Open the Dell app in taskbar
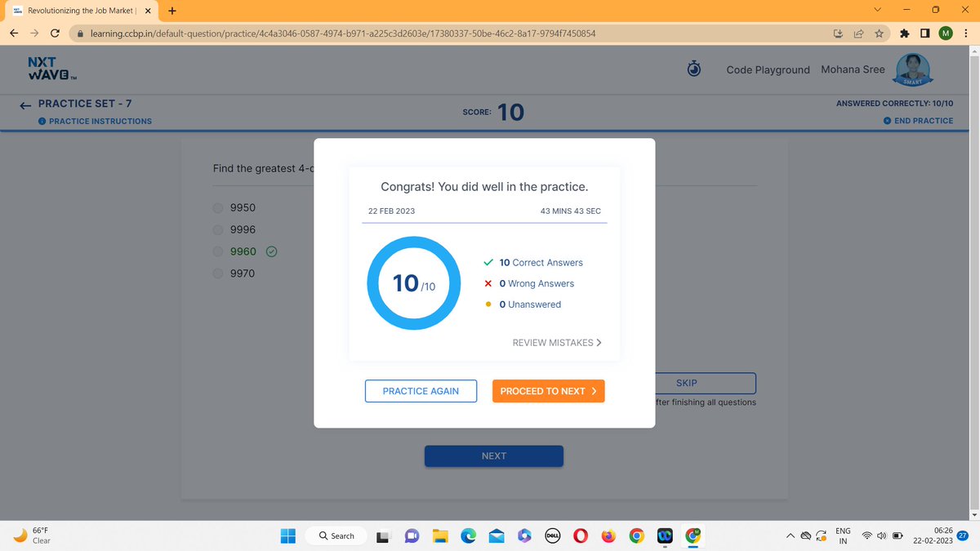 [x=552, y=536]
